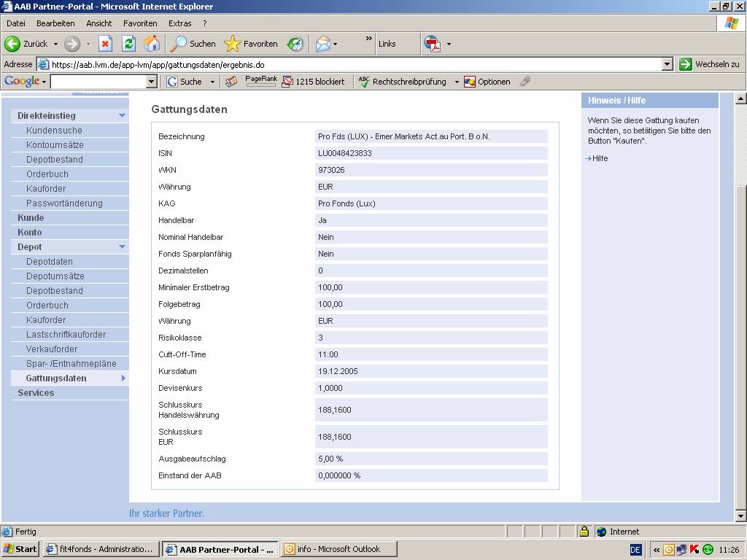Click the PageRank indicator
The height and width of the screenshot is (560, 747).
coord(260,81)
